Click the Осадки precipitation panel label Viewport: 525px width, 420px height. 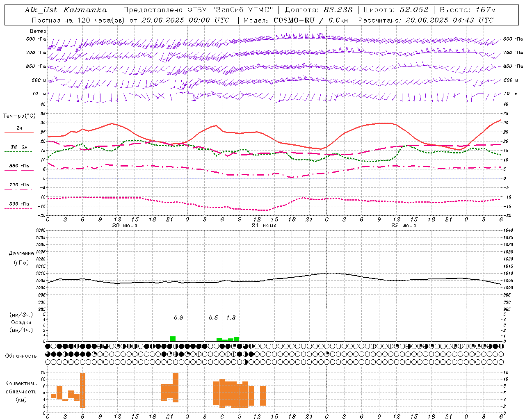[x=21, y=322]
